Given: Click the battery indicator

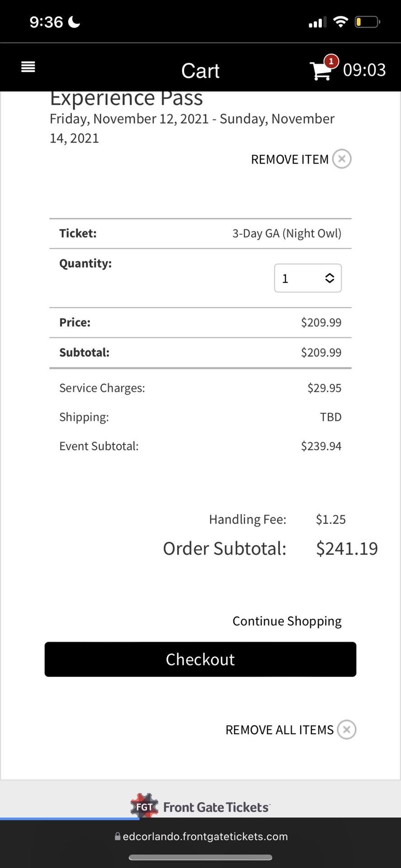Looking at the screenshot, I should (x=367, y=21).
